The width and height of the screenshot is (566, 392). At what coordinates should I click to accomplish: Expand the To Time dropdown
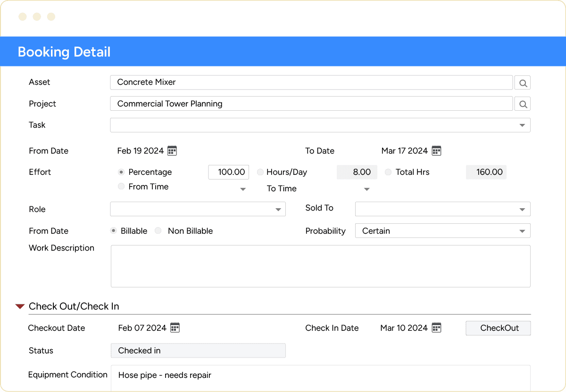(x=367, y=188)
